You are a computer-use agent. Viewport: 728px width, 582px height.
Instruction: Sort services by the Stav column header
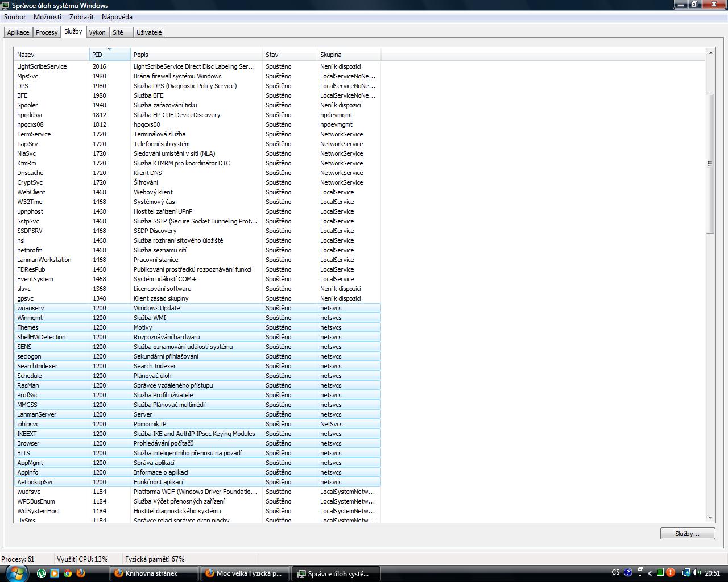(289, 55)
